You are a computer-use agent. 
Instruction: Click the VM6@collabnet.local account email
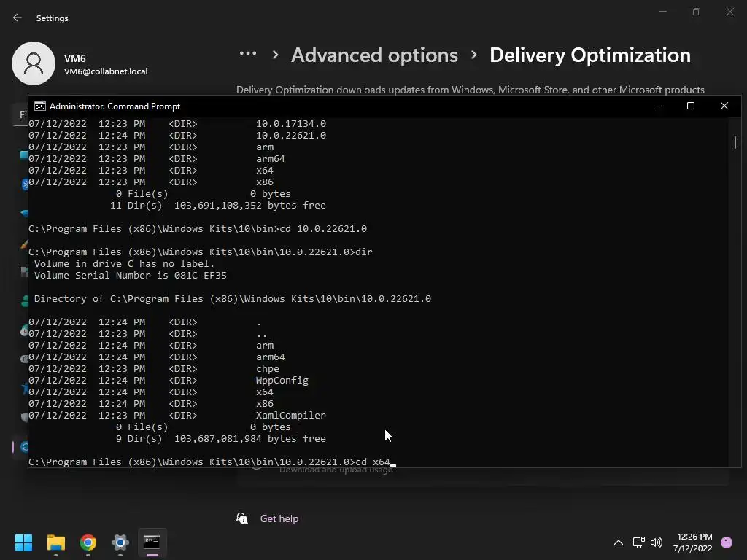[x=106, y=71]
